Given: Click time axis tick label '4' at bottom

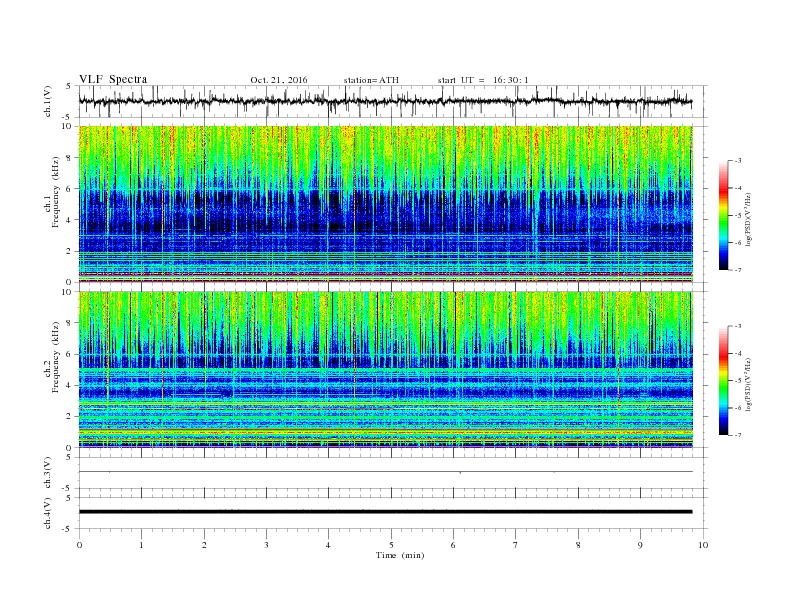Looking at the screenshot, I should tap(328, 545).
